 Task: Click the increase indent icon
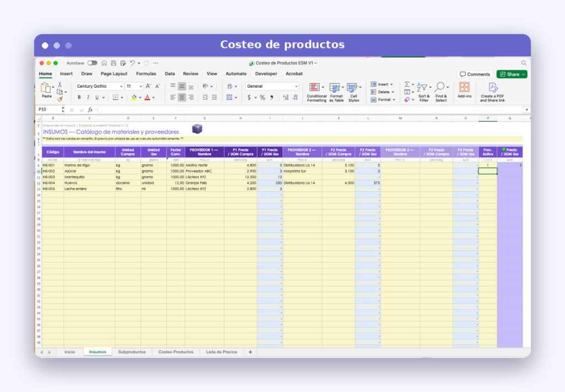[x=215, y=98]
